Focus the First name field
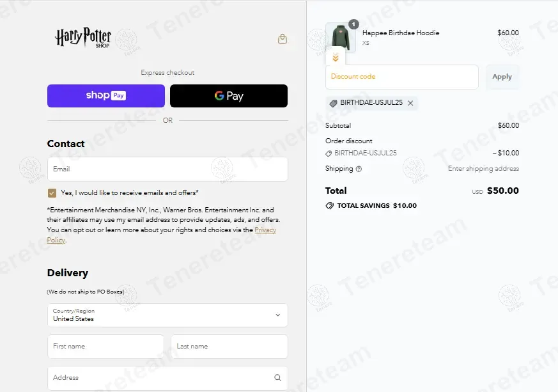The height and width of the screenshot is (392, 558). click(x=105, y=347)
